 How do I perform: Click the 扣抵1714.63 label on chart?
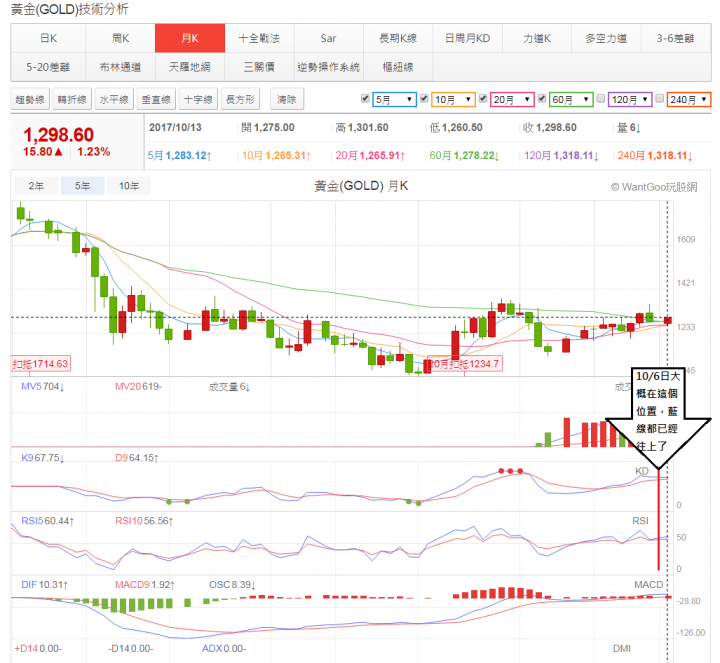41,364
